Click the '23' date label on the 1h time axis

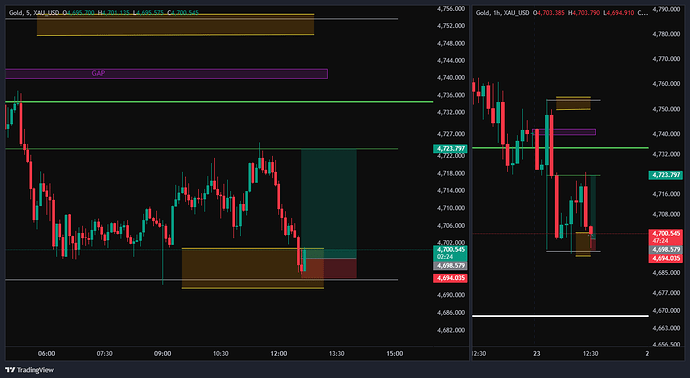536,354
